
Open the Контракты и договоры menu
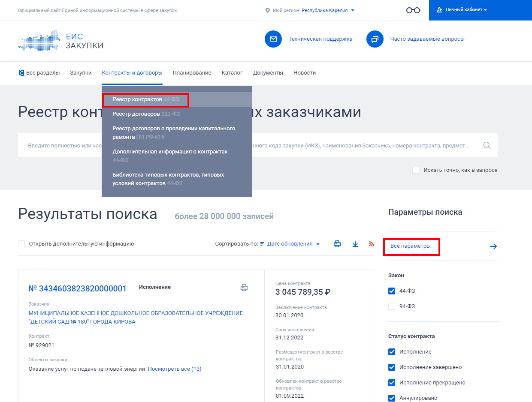132,73
